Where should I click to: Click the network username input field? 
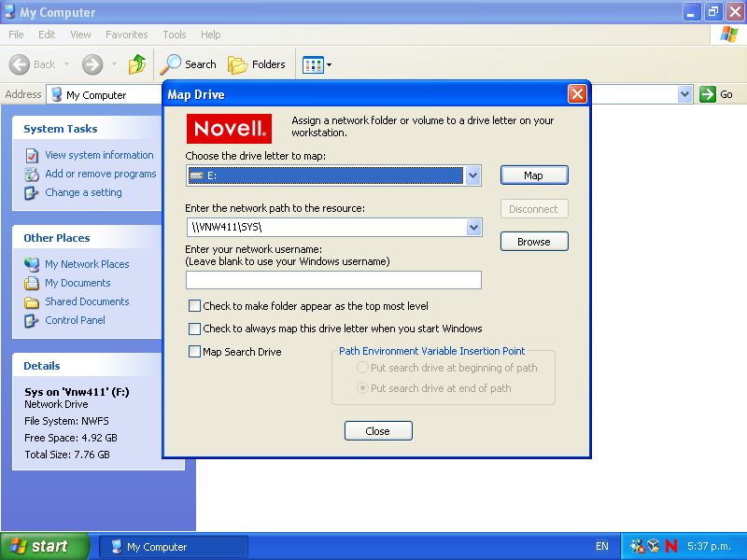333,280
